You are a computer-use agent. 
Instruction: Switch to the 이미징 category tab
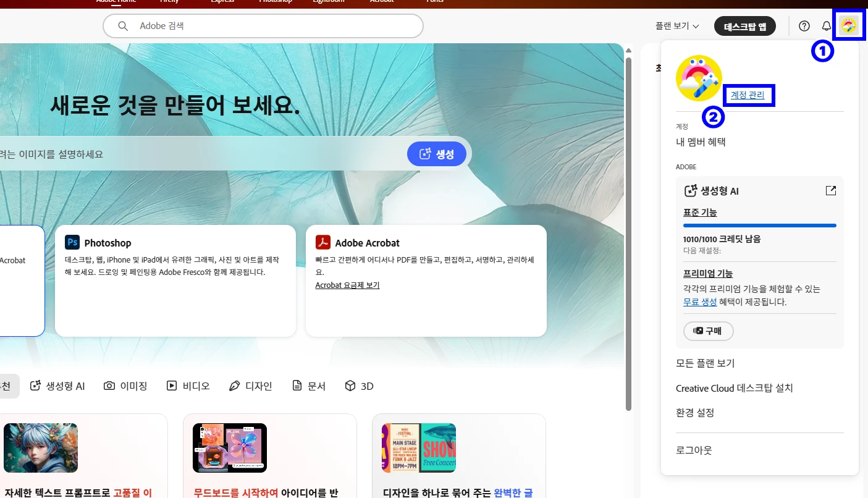[125, 386]
